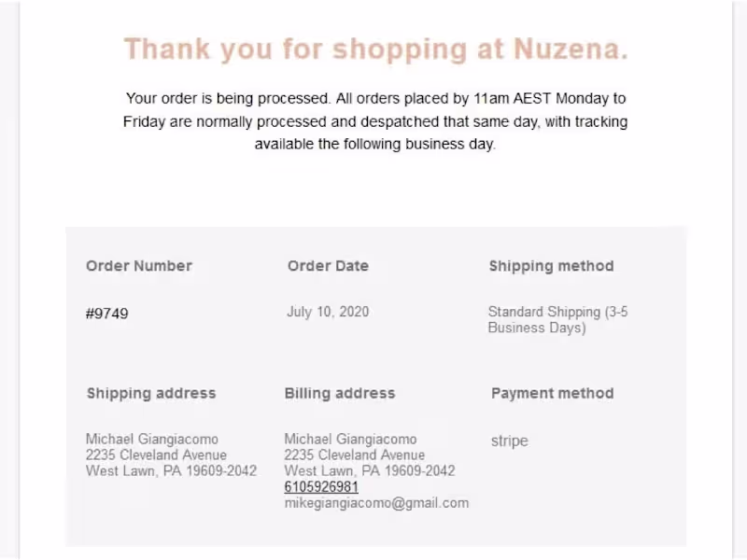The image size is (747, 560).
Task: Click the Shipping method column label
Action: point(551,266)
